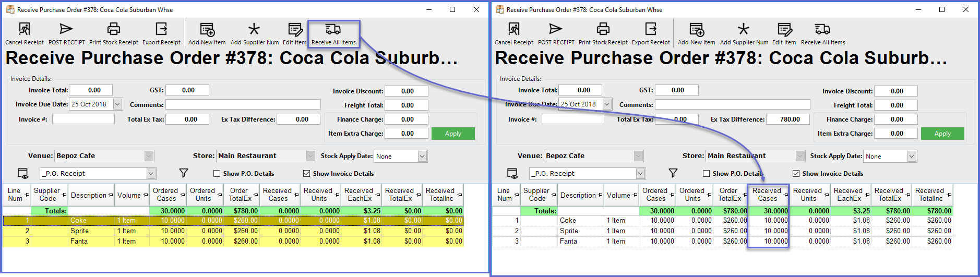
Task: Open _P.O. Receipt dropdown in left window
Action: click(151, 174)
